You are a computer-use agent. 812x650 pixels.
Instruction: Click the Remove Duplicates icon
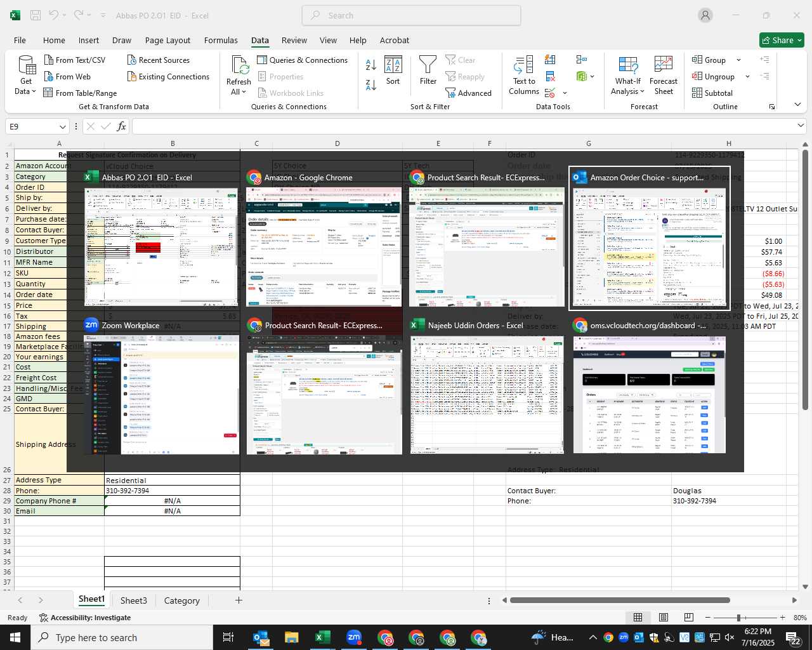pyautogui.click(x=550, y=76)
